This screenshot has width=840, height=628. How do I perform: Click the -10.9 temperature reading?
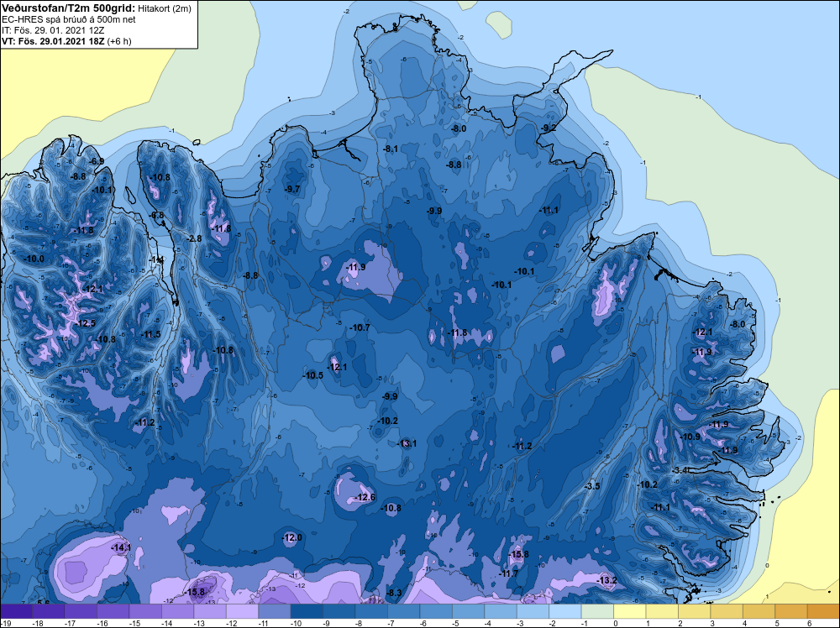pos(690,437)
